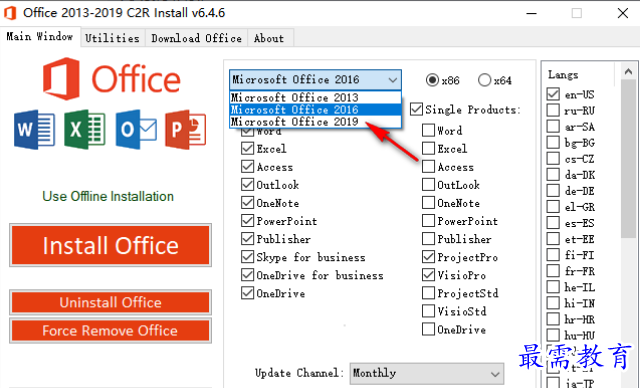
Task: Open the About tab
Action: point(269,38)
